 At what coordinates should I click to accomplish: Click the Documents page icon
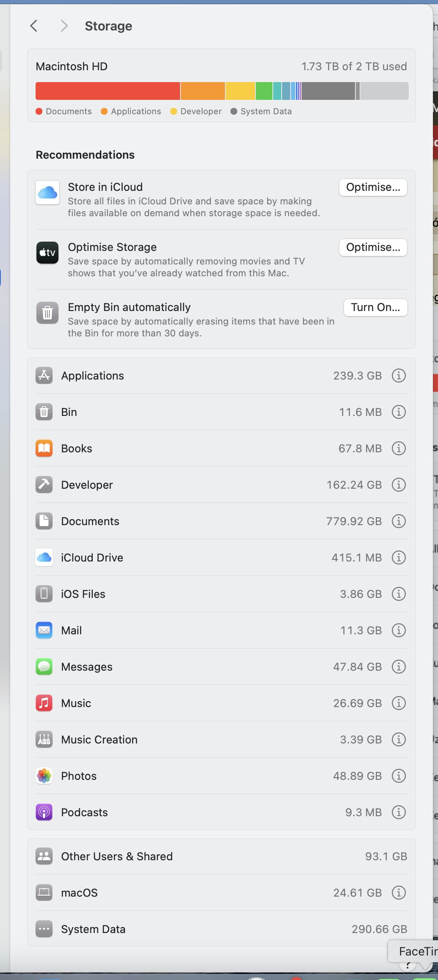44,521
